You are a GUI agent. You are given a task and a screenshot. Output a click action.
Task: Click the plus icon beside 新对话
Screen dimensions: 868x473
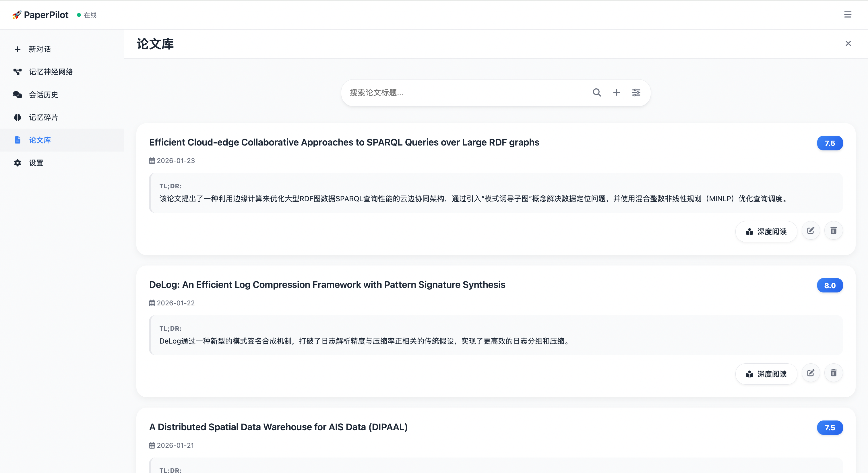[x=18, y=49]
